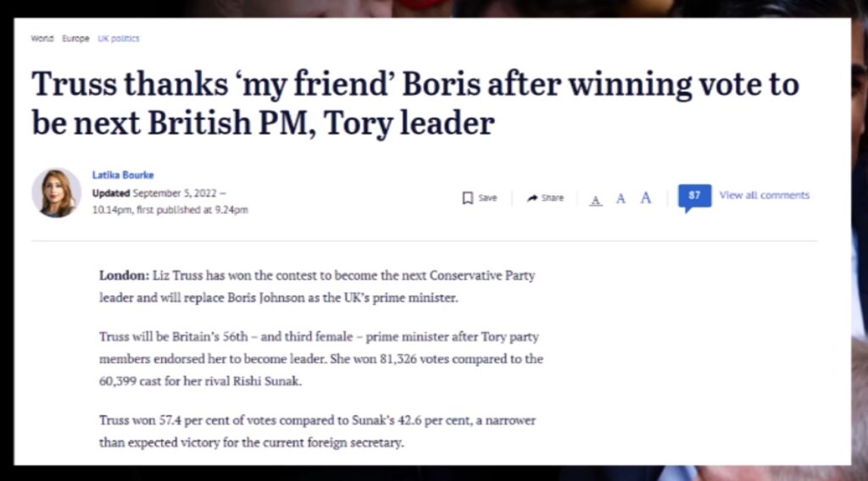This screenshot has width=868, height=481.
Task: Select the medium text size A
Action: pyautogui.click(x=620, y=198)
